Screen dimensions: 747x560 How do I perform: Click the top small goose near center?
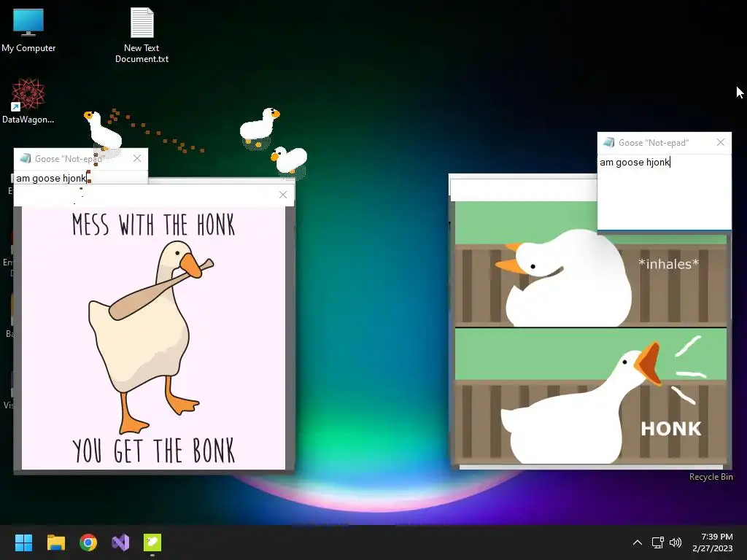[260, 127]
